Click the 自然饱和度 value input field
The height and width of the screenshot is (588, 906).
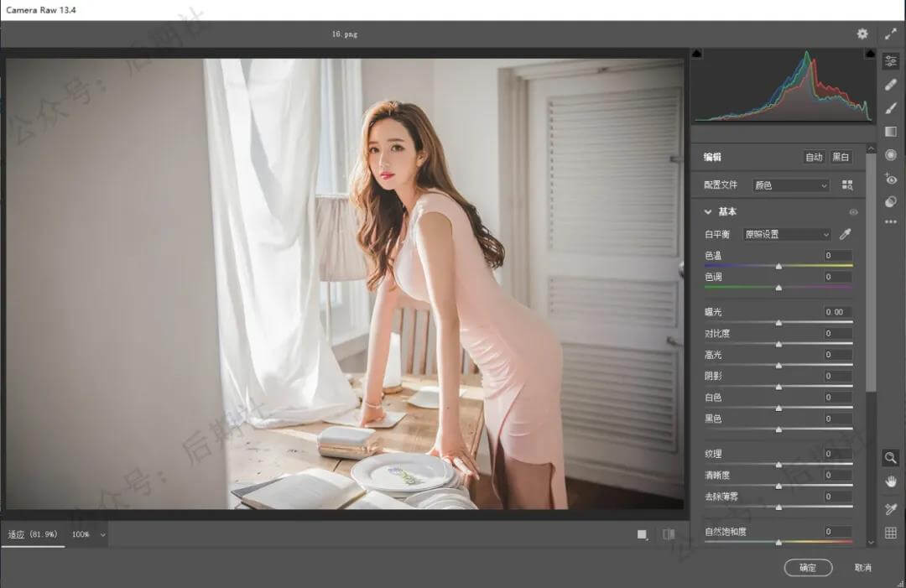pos(837,532)
